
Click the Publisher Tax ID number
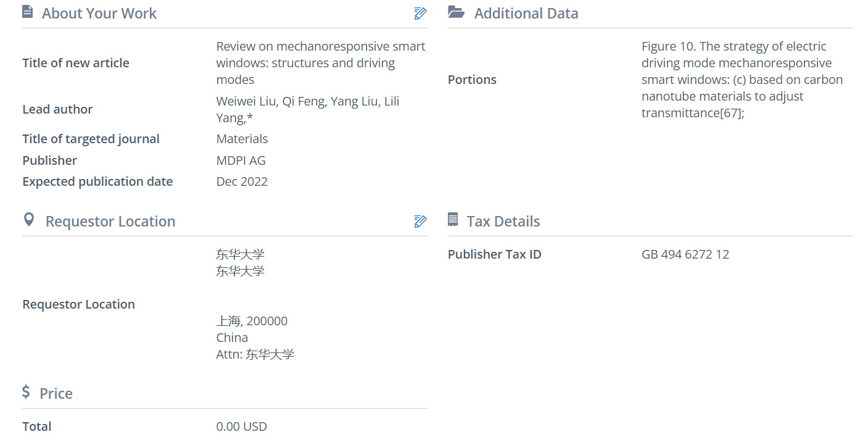(685, 254)
